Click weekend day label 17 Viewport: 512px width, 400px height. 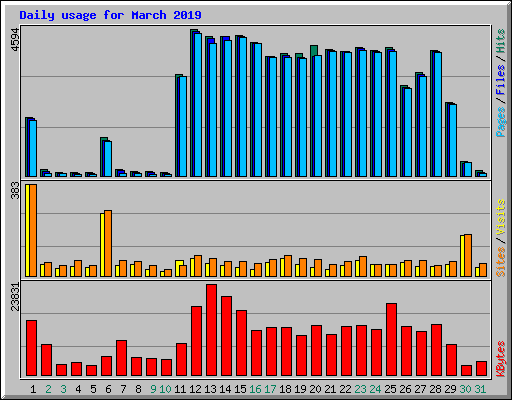[x=270, y=389]
